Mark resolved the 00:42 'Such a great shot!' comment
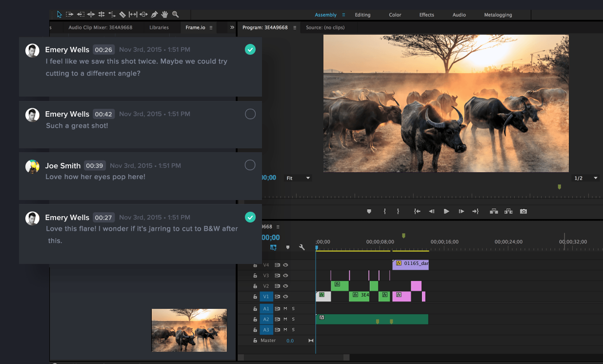This screenshot has height=364, width=603. point(250,114)
